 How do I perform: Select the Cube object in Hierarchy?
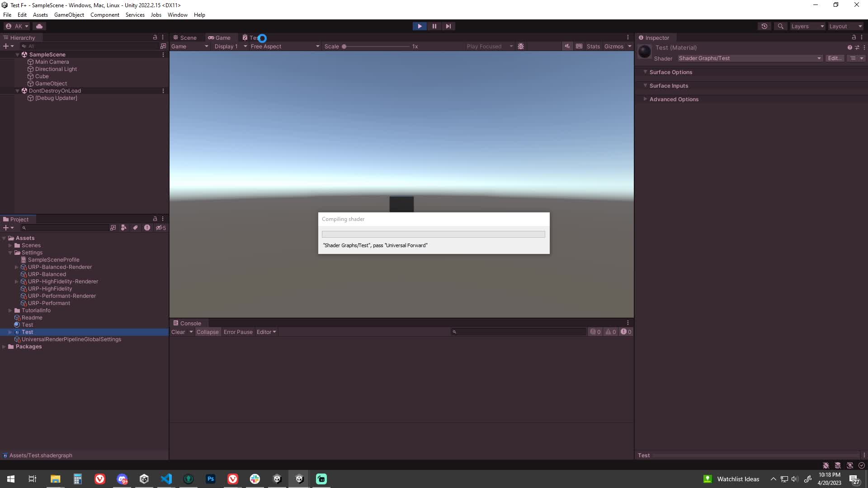point(42,76)
